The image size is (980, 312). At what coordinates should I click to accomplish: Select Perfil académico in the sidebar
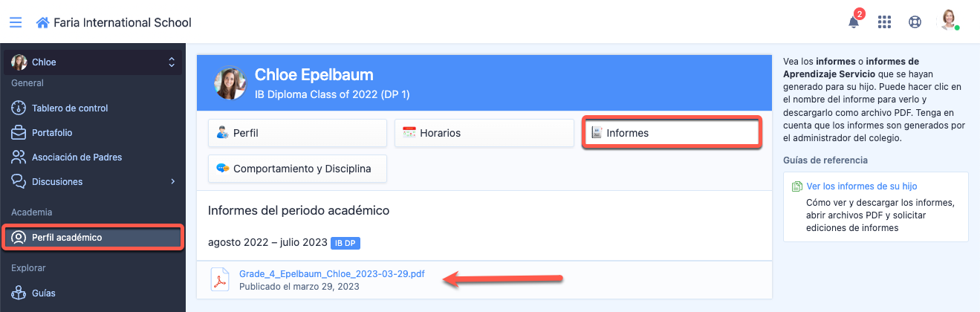tap(93, 238)
